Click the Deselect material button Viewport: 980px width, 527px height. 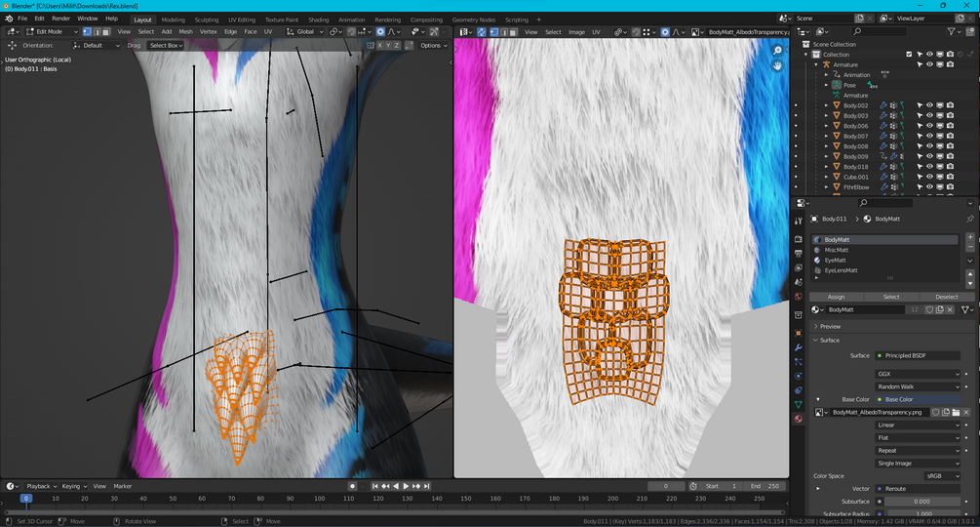[x=946, y=297]
